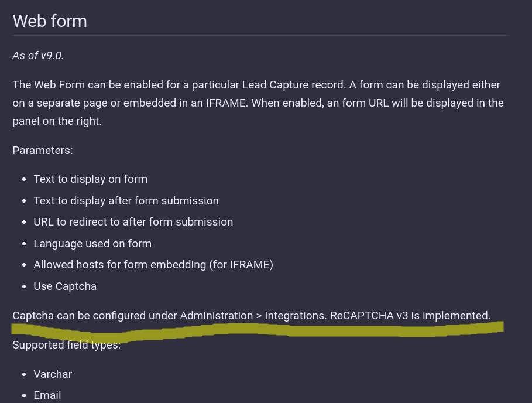Select the "Text to display on form" bullet

pyautogui.click(x=90, y=179)
